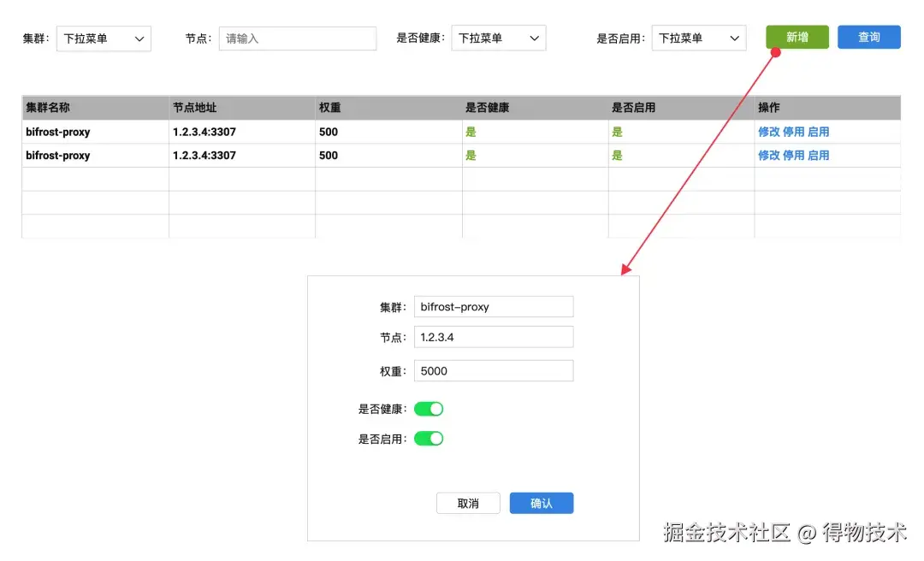Toggle off the 是否启用 switch in dialog
The height and width of the screenshot is (561, 924).
click(x=429, y=438)
